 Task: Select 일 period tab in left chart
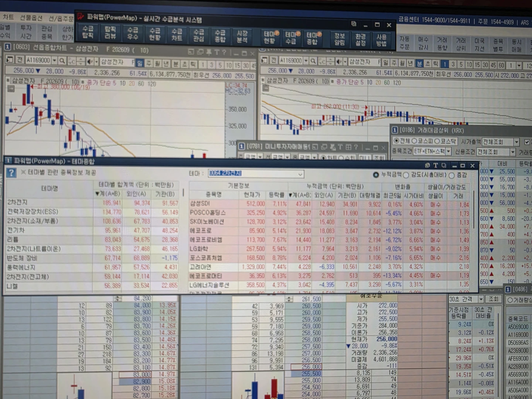click(140, 63)
